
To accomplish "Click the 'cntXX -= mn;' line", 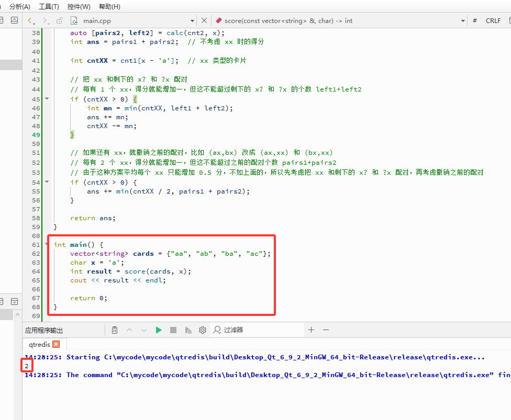I will point(112,126).
